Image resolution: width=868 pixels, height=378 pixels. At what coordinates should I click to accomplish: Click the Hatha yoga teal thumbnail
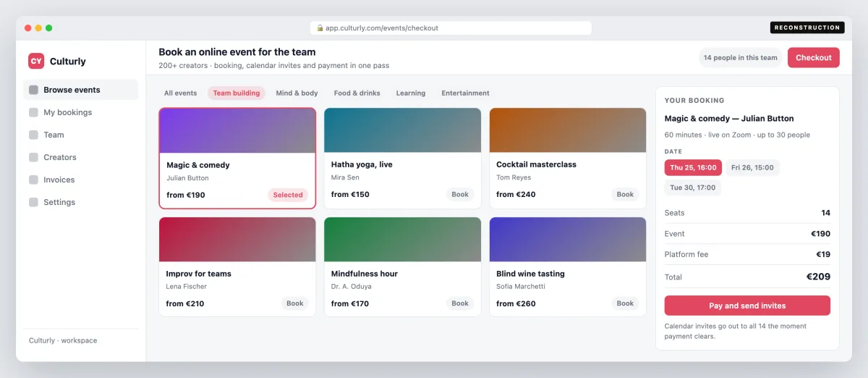[402, 130]
